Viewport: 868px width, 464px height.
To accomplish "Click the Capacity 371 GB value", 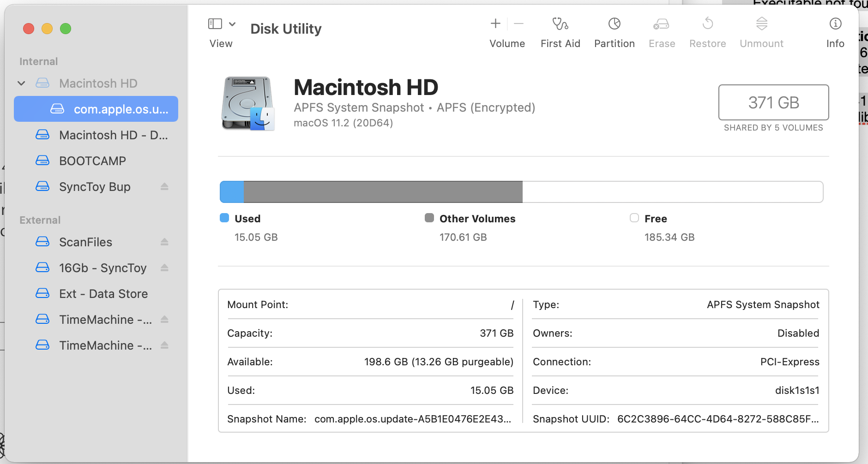I will 496,333.
